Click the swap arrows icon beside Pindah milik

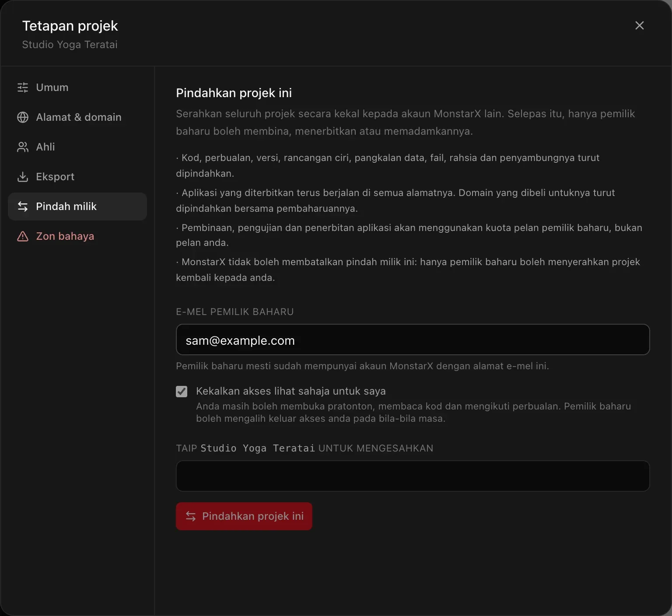pyautogui.click(x=23, y=206)
